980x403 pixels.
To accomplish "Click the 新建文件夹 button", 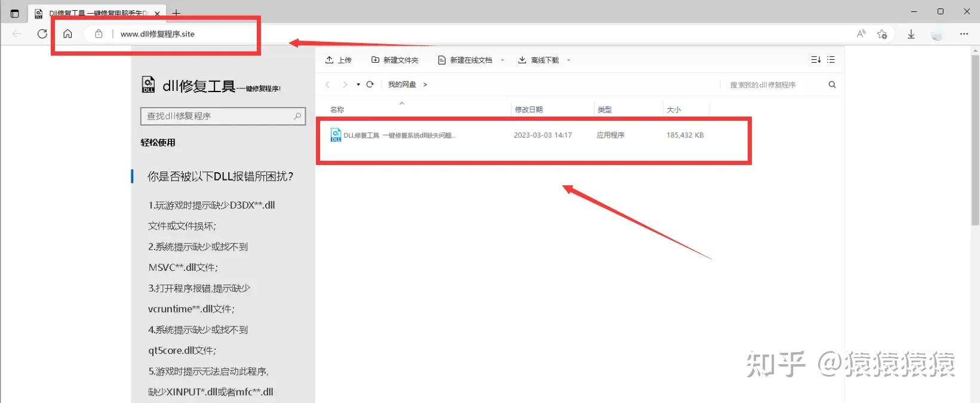I will [395, 60].
